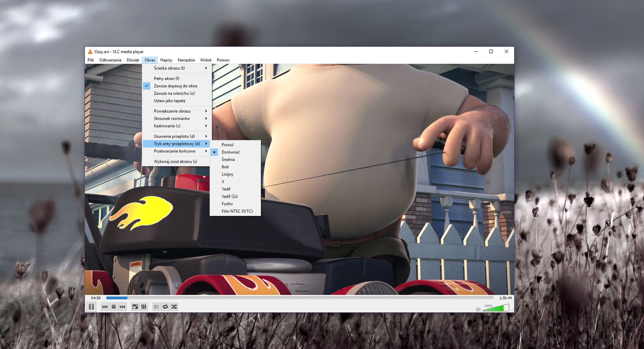Select Dorównać deinterlace mode

pyautogui.click(x=235, y=152)
